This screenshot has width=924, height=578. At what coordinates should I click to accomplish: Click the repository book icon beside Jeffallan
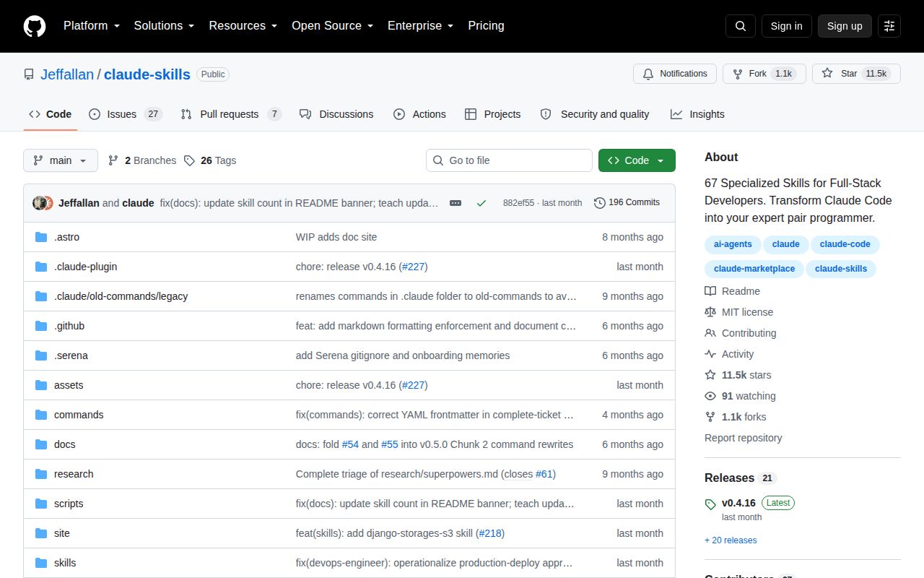coord(29,74)
